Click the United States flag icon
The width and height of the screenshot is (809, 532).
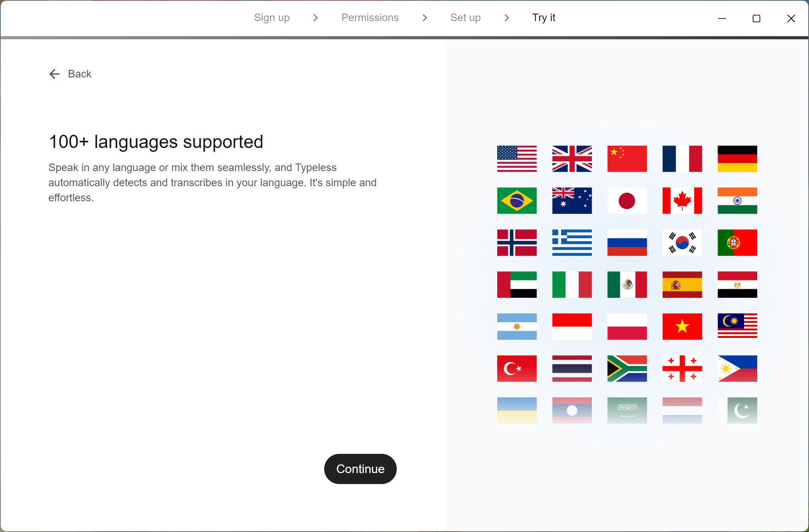pos(517,159)
